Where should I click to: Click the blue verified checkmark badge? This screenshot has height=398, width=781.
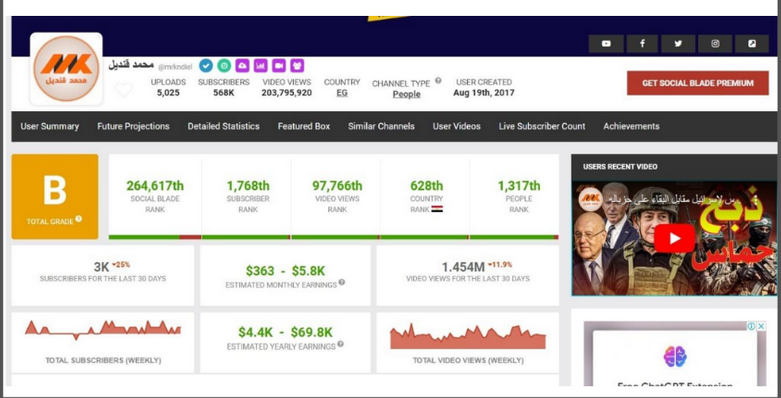[x=206, y=65]
